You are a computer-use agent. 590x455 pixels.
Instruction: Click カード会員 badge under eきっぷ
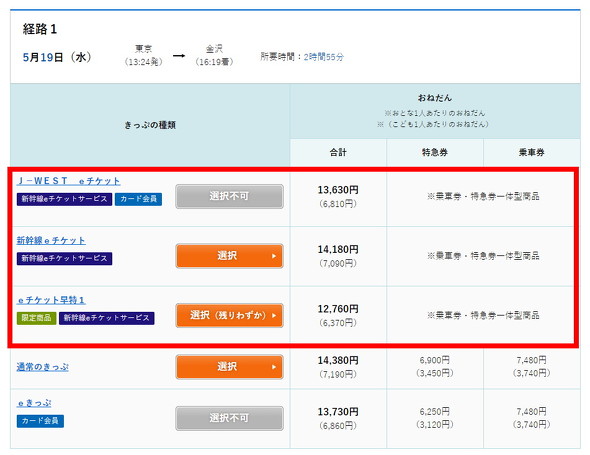click(x=40, y=421)
